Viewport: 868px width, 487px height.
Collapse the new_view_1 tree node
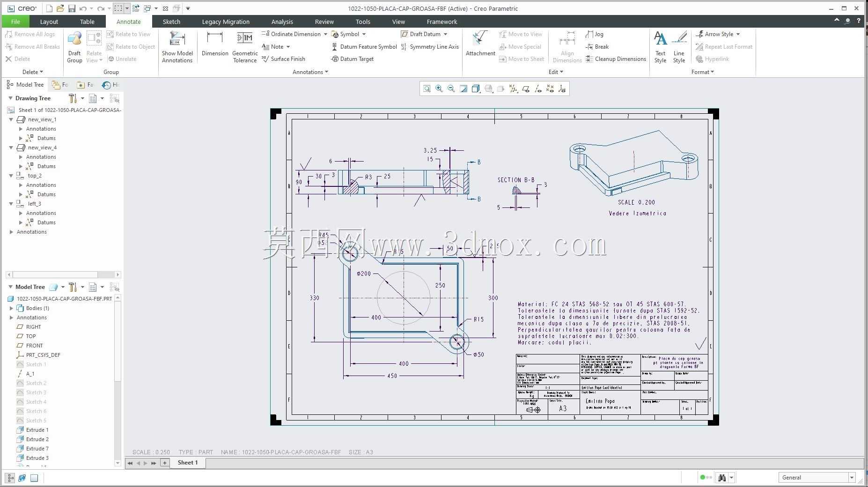pos(11,119)
